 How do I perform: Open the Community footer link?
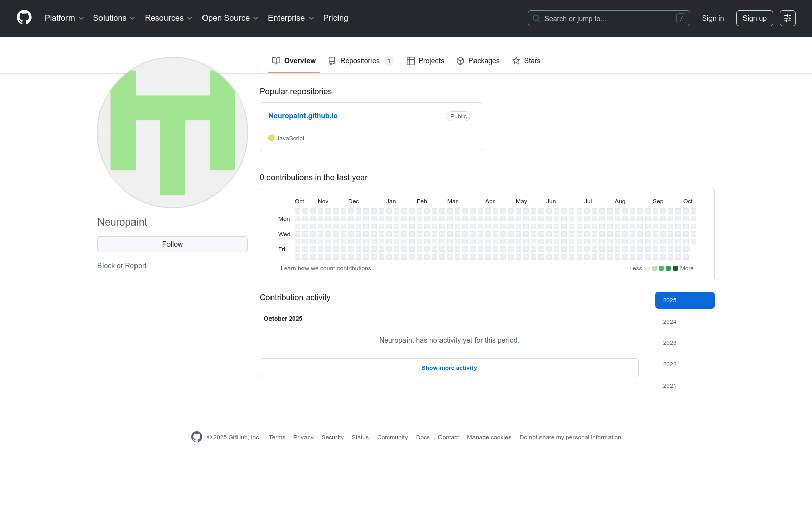click(392, 437)
